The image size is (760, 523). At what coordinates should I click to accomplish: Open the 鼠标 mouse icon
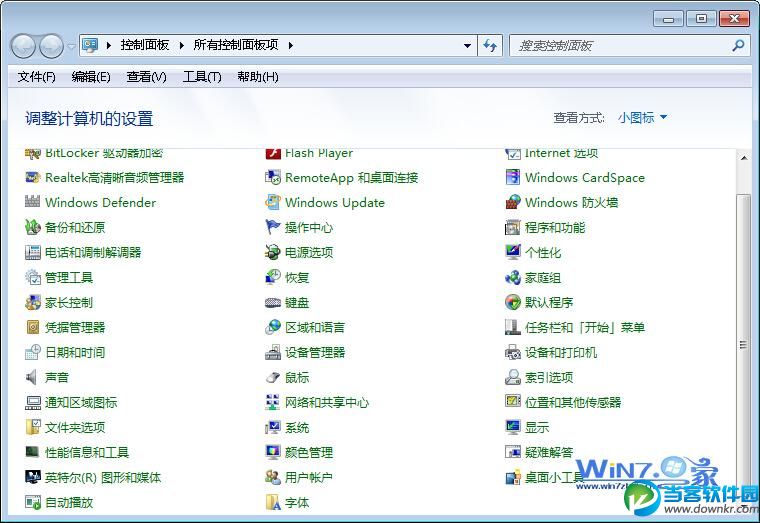click(273, 377)
